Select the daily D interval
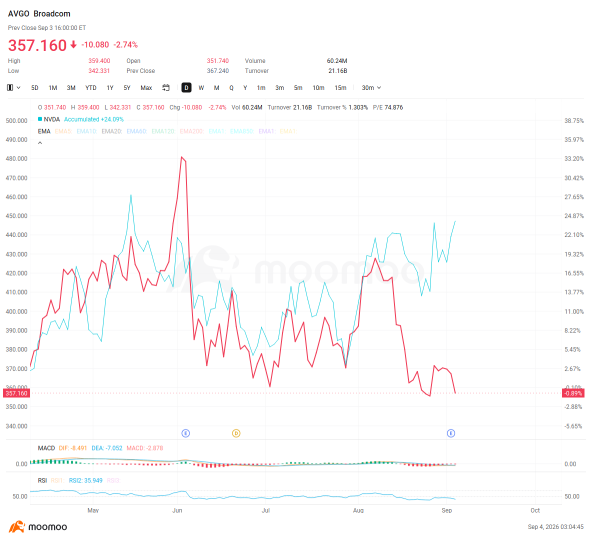This screenshot has width=592, height=540. pyautogui.click(x=186, y=88)
